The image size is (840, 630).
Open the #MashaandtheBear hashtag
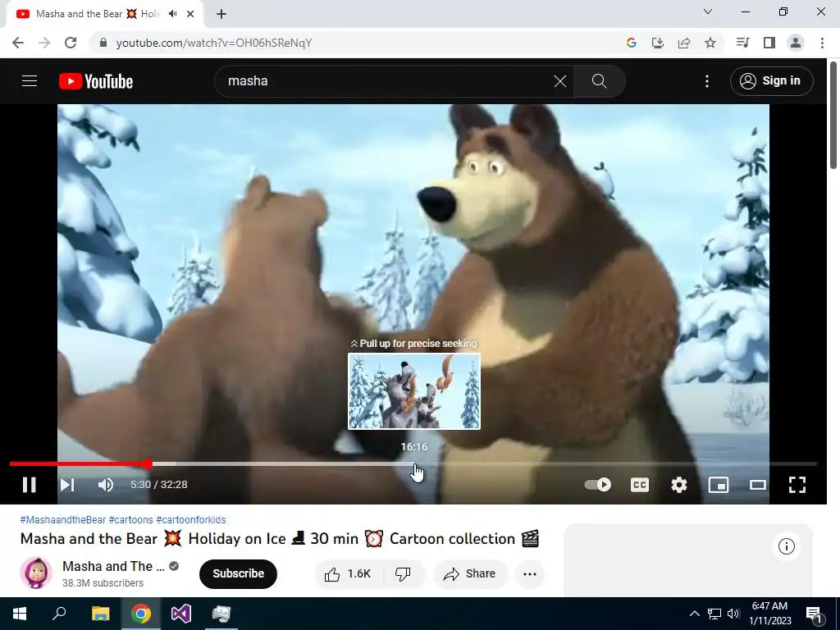click(62, 519)
